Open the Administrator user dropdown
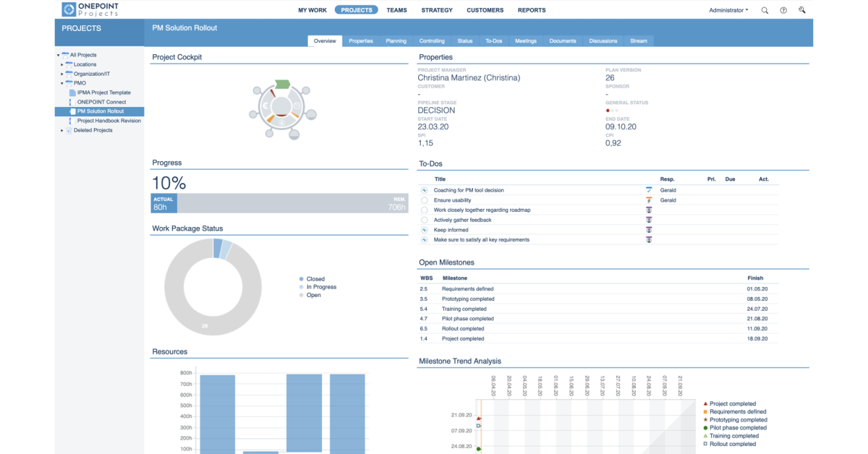868x454 pixels. pyautogui.click(x=728, y=10)
